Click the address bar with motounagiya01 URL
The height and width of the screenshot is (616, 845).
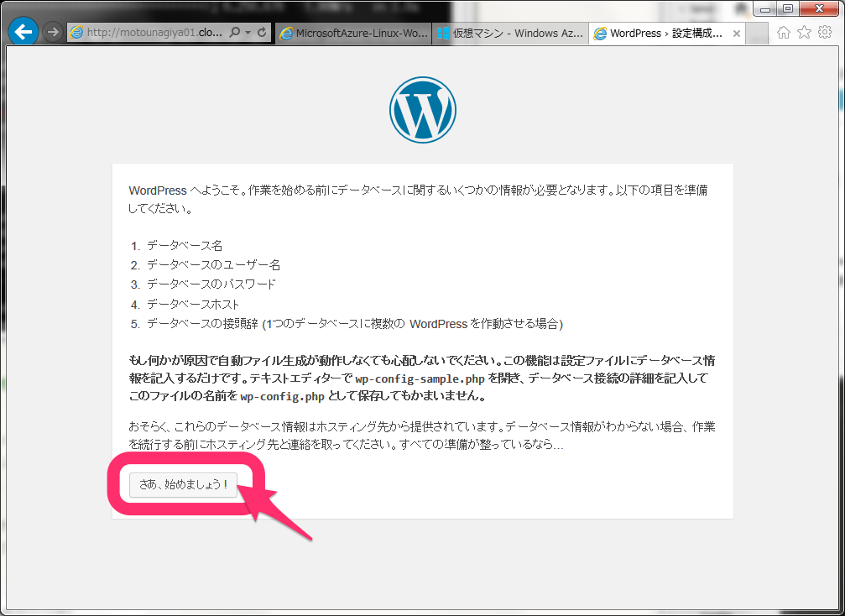[170, 33]
